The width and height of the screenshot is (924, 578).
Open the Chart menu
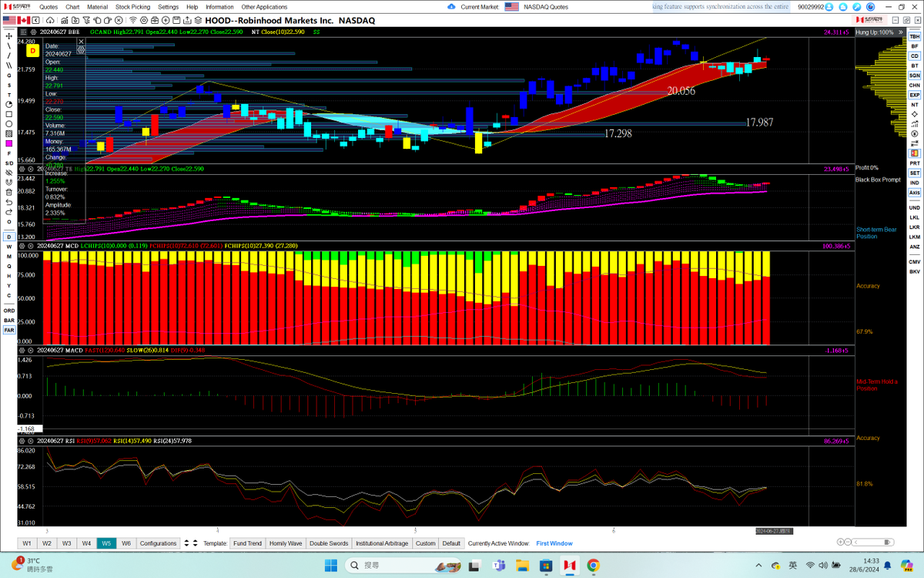[x=72, y=7]
